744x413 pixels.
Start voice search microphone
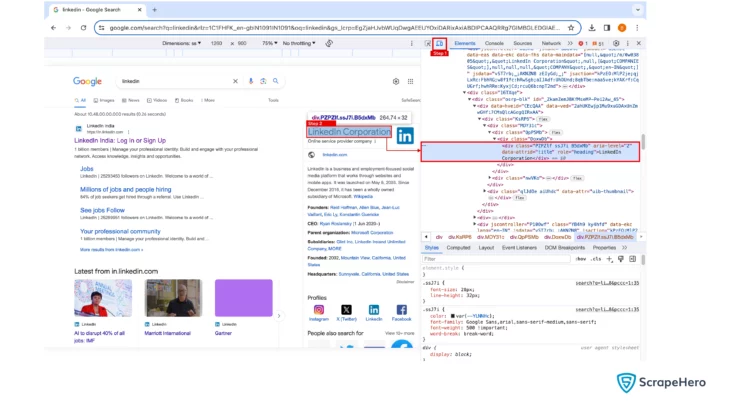[x=251, y=81]
